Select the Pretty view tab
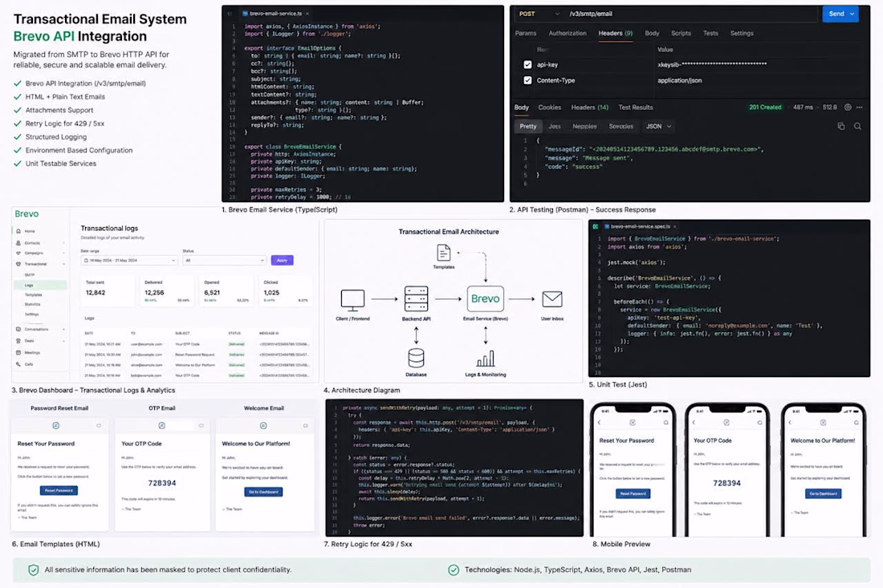883x588 pixels. (x=527, y=127)
